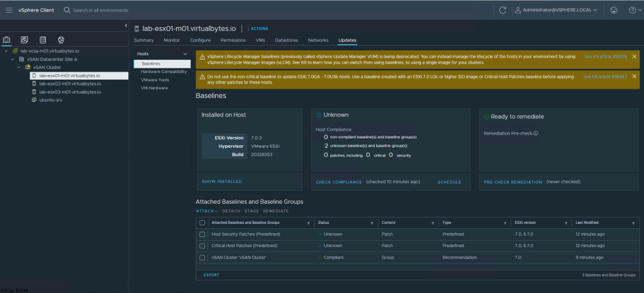Collapse the Hosts section chevron
Screen dimensions: 644x293
pyautogui.click(x=186, y=54)
